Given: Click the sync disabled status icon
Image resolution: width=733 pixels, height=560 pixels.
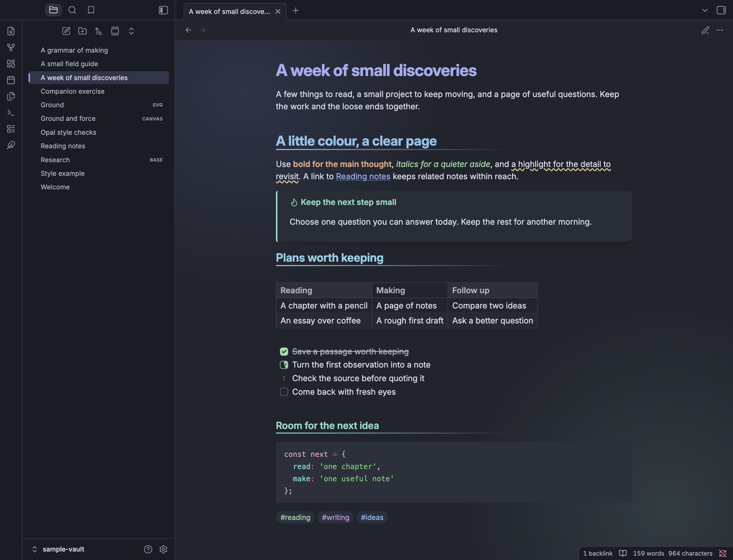Looking at the screenshot, I should tap(723, 554).
